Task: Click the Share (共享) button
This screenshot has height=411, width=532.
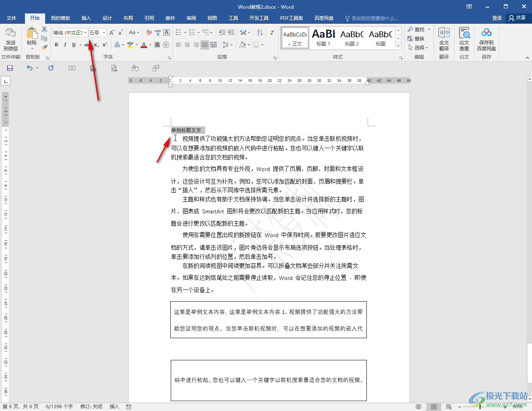Action: (517, 18)
